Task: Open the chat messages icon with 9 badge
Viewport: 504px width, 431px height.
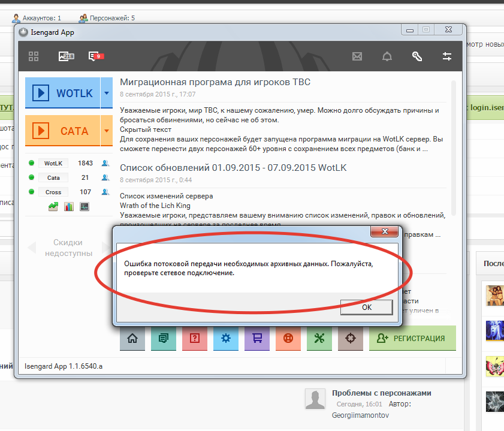Action: coord(96,56)
